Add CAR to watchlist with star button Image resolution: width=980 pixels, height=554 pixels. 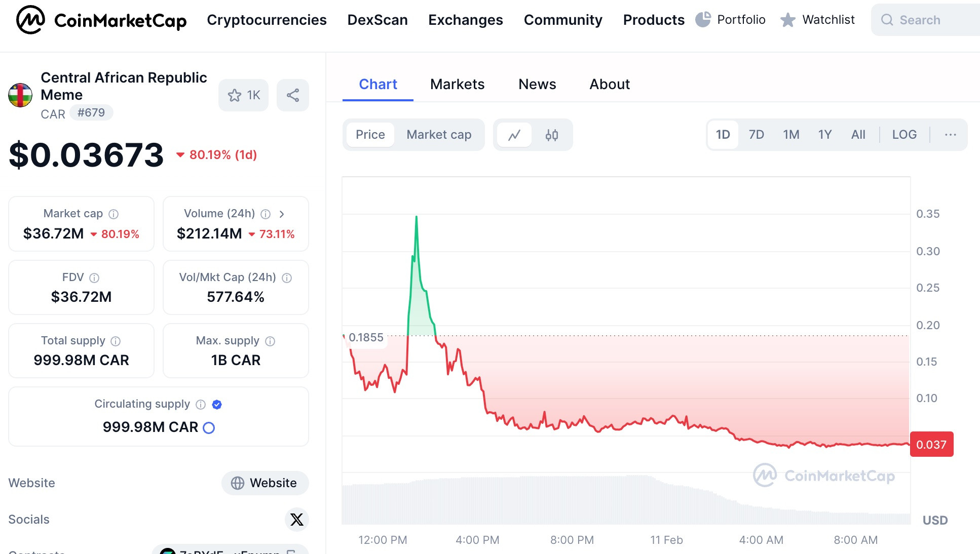243,95
